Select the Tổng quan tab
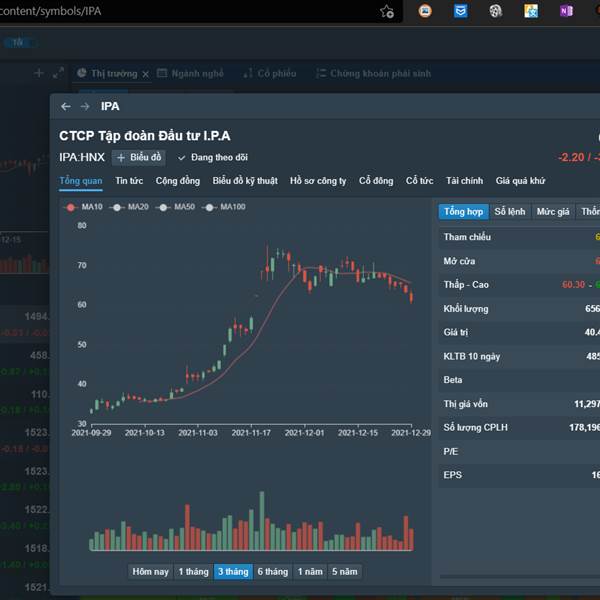The image size is (600, 600). [81, 181]
